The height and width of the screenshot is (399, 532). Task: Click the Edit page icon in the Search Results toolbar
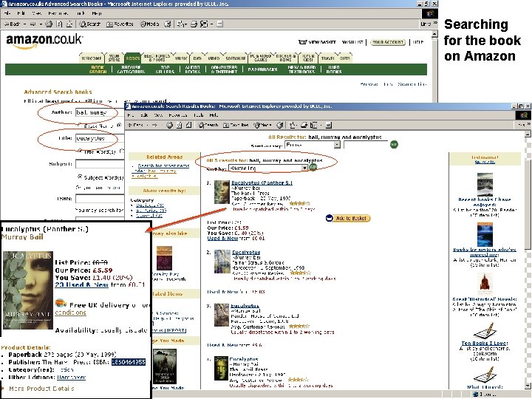(314, 125)
